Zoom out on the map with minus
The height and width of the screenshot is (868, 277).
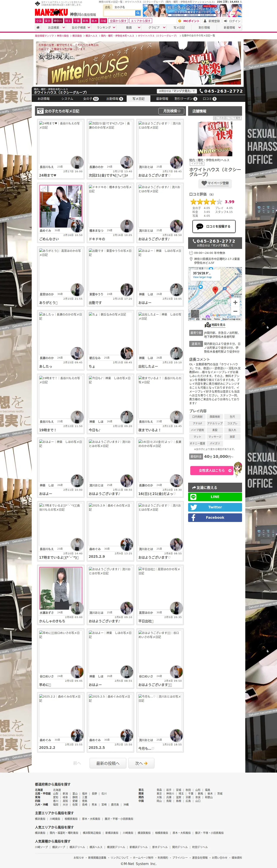click(235, 311)
